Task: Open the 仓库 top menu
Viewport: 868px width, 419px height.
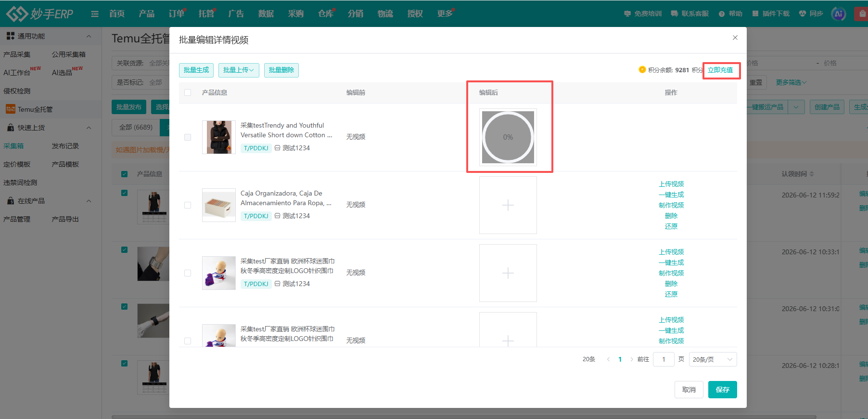Action: tap(325, 13)
